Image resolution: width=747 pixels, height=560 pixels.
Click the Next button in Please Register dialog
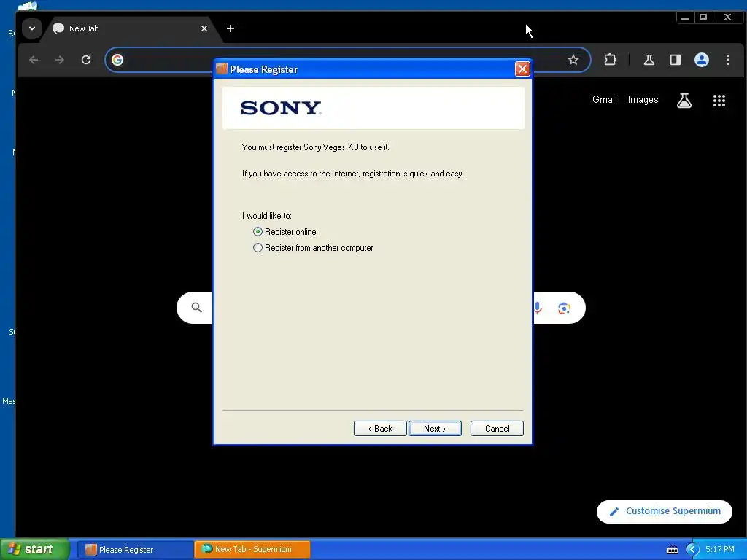point(435,429)
